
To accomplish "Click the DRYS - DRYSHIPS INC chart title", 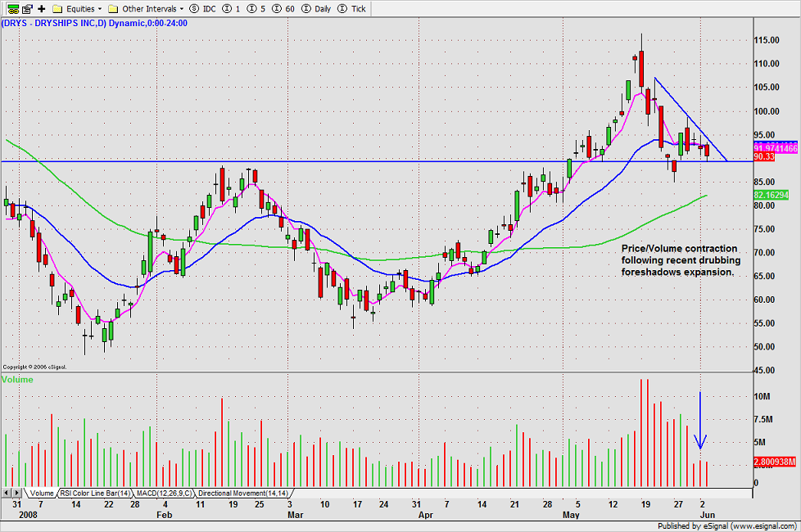I will pyautogui.click(x=94, y=23).
